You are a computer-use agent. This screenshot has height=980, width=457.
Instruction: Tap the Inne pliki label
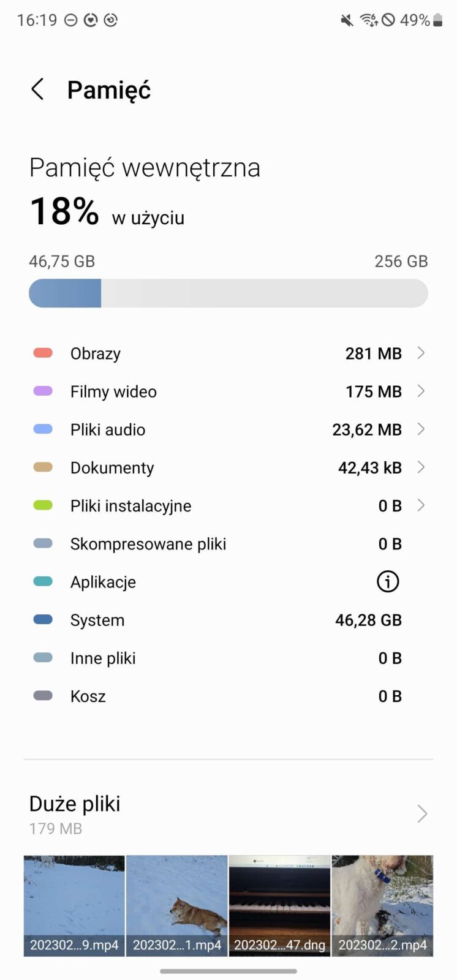(103, 658)
